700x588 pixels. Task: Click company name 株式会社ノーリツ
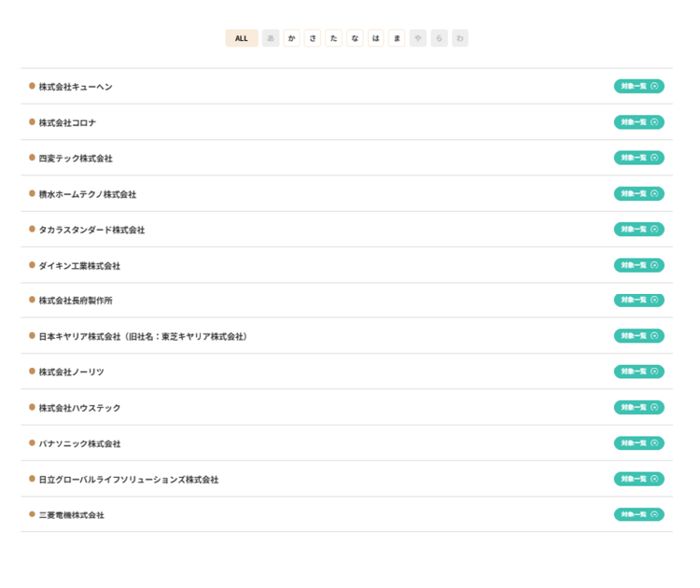click(x=72, y=371)
